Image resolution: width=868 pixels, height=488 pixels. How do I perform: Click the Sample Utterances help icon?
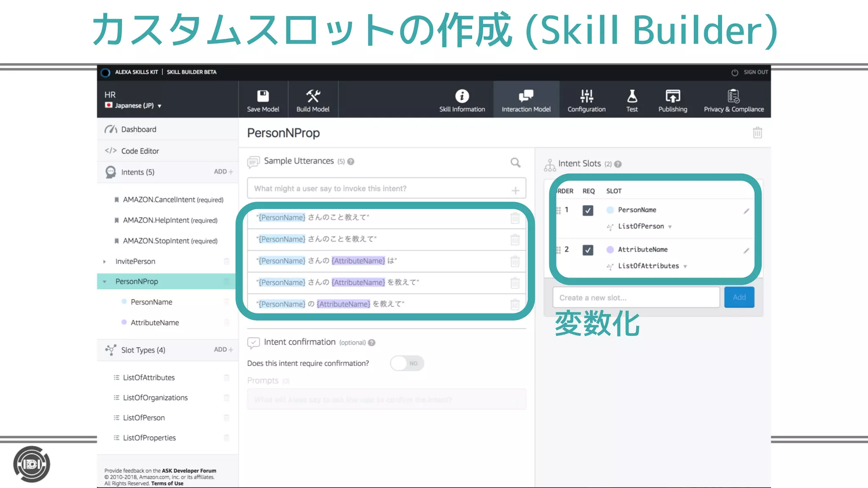coord(351,161)
